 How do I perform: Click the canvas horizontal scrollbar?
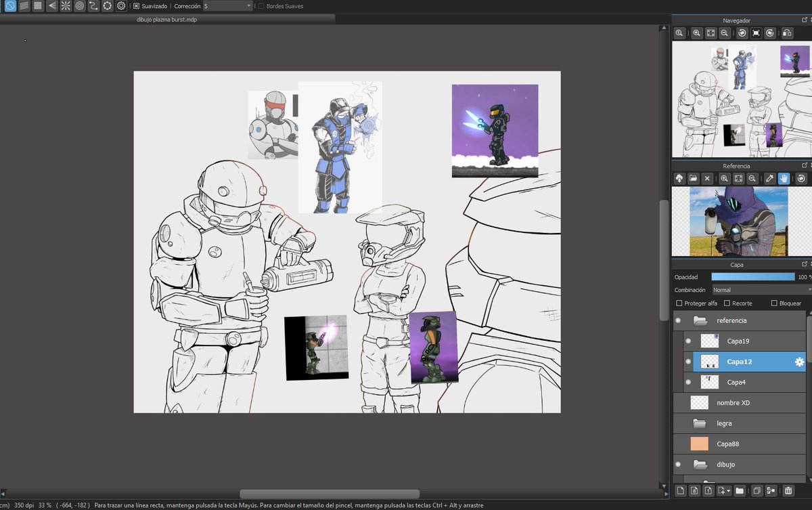click(330, 494)
